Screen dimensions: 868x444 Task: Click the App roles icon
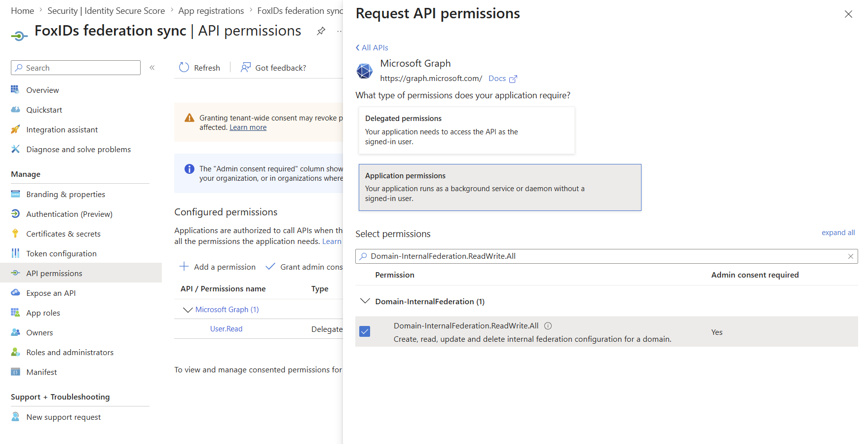(x=15, y=313)
